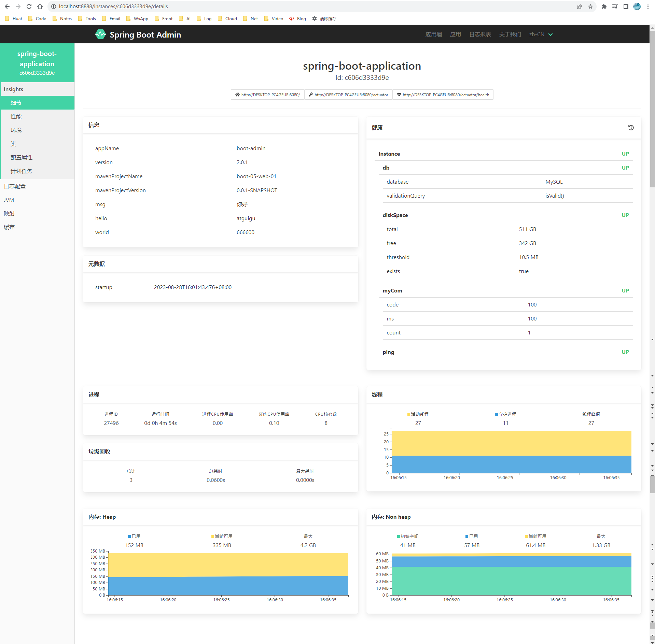Click the share page icon
Screen dimensions: 655x644
tap(580, 6)
